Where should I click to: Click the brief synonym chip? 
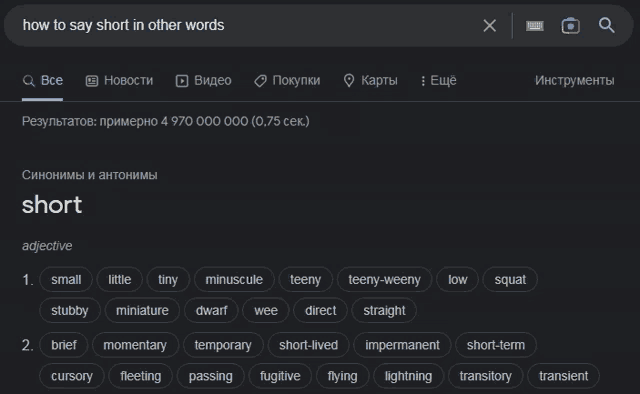tap(64, 345)
